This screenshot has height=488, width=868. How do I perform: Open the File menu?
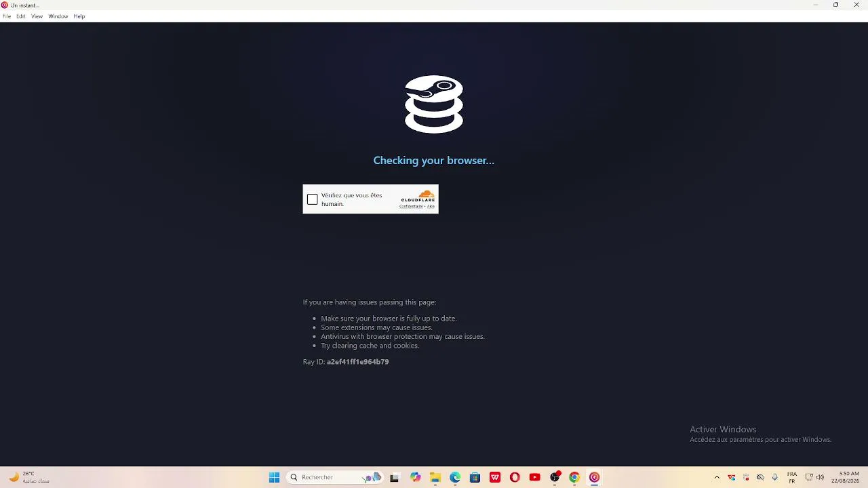click(7, 16)
